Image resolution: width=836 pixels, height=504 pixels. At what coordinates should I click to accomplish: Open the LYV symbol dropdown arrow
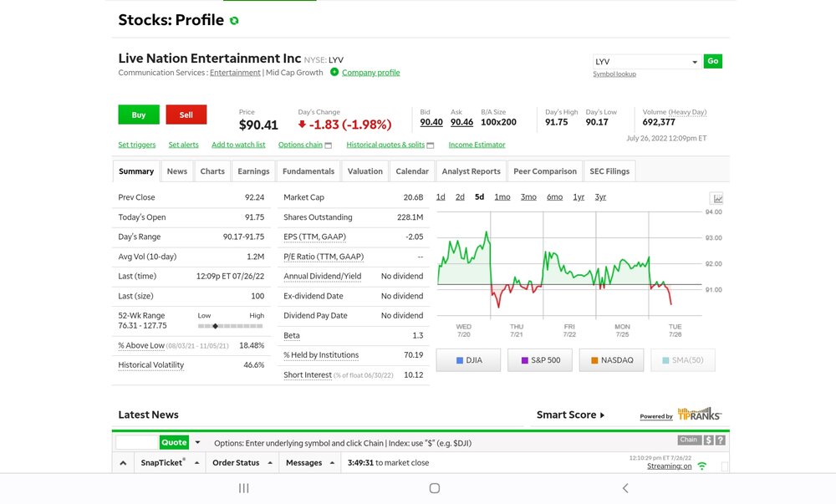tap(695, 62)
